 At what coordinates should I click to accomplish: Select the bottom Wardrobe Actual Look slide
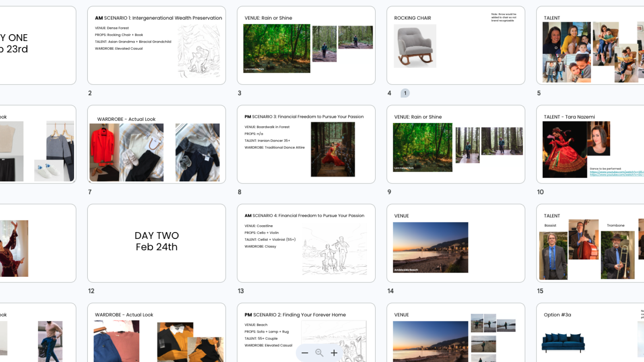click(157, 333)
